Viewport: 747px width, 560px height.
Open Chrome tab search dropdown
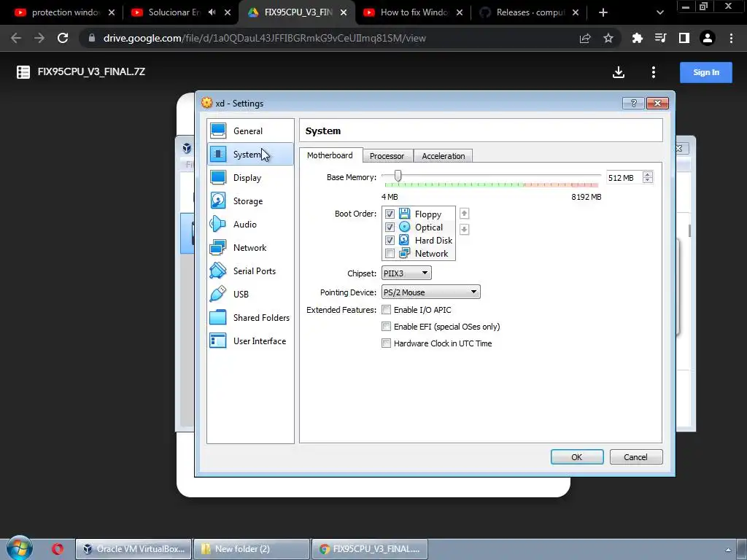tap(659, 12)
